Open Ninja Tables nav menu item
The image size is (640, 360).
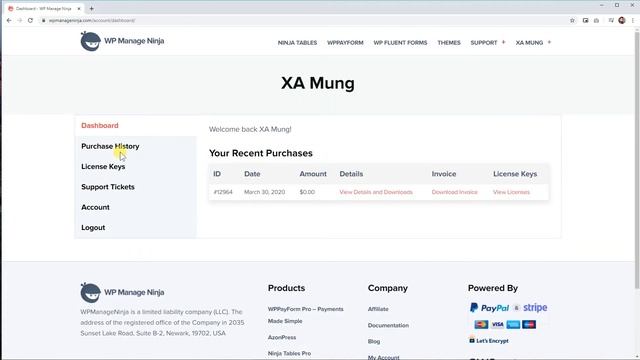297,42
